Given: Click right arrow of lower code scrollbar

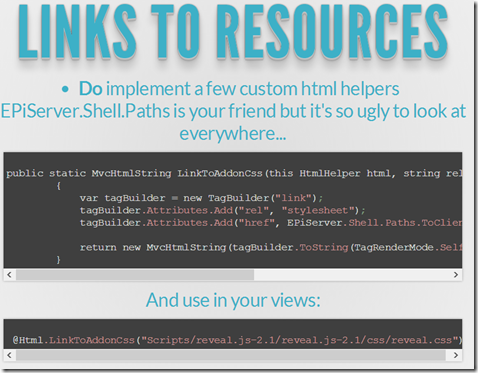Looking at the screenshot, I should click(x=456, y=355).
